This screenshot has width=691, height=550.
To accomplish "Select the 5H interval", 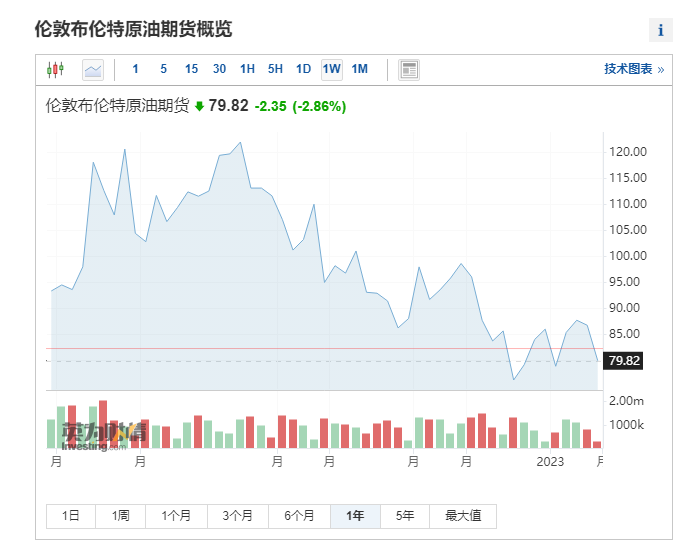I will (x=275, y=69).
